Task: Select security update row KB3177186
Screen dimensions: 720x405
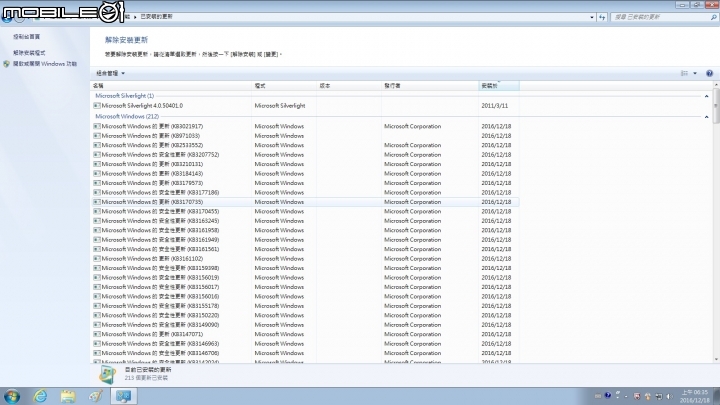Action: pos(305,192)
